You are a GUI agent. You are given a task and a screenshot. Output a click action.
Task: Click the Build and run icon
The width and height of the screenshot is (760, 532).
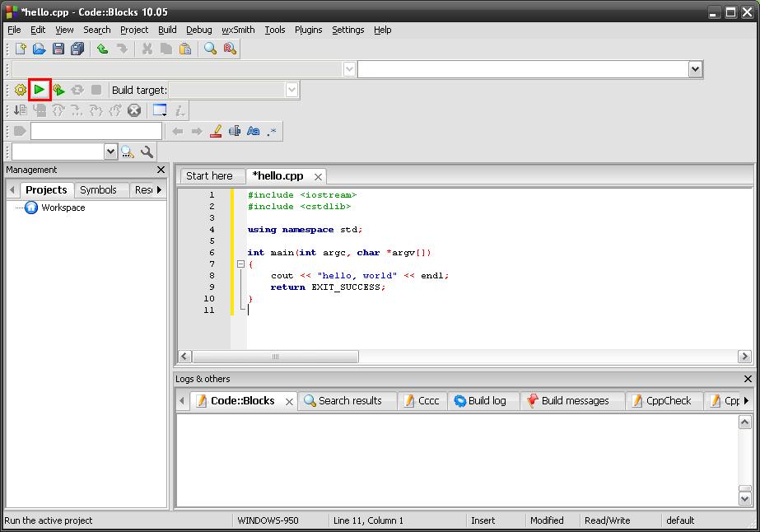[x=58, y=90]
